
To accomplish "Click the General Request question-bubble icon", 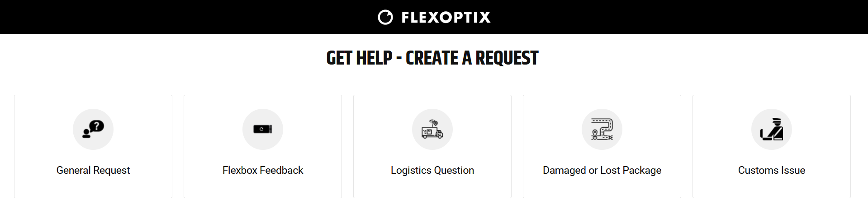I will point(93,129).
